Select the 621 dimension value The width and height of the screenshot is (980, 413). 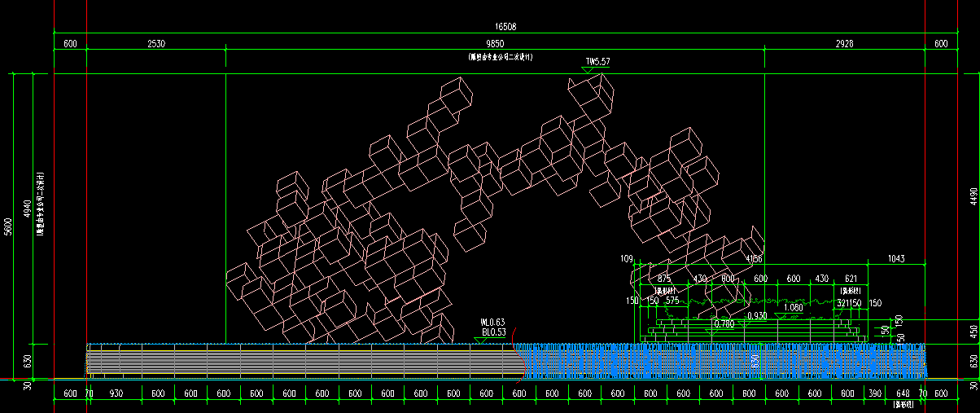[851, 279]
